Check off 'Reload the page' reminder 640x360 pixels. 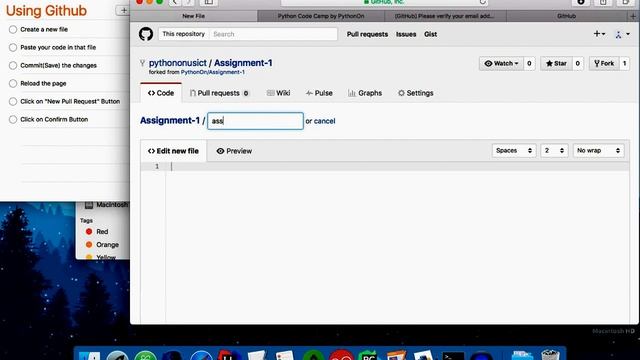coord(13,83)
